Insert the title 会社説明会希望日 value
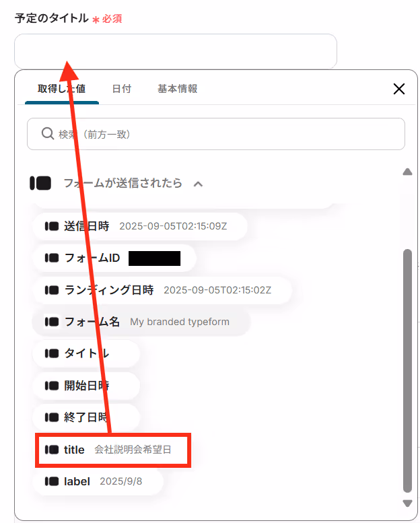 113,450
